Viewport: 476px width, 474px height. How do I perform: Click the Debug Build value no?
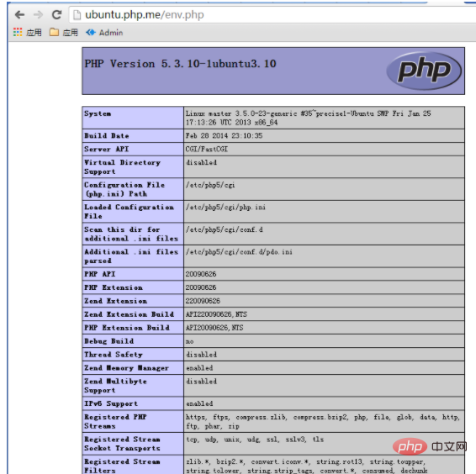click(190, 341)
